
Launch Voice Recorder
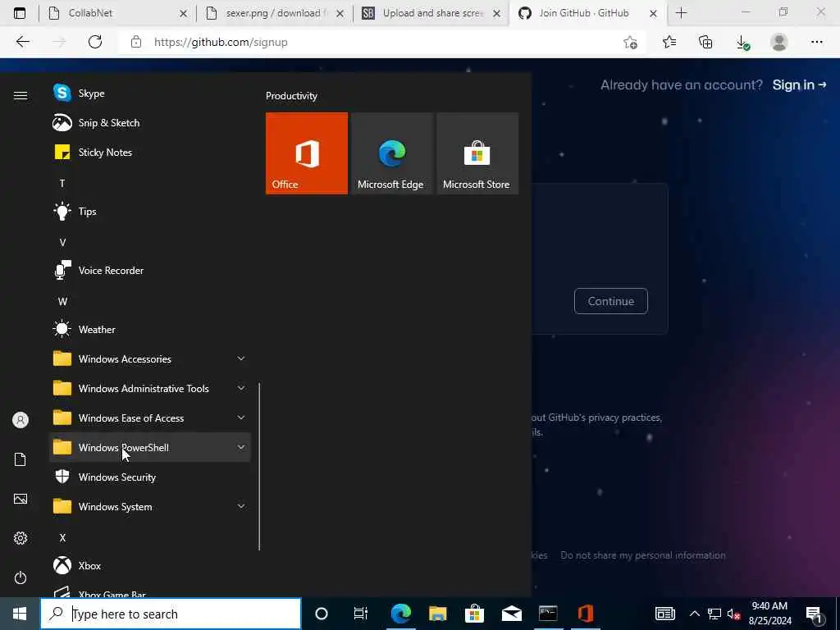(x=149, y=271)
